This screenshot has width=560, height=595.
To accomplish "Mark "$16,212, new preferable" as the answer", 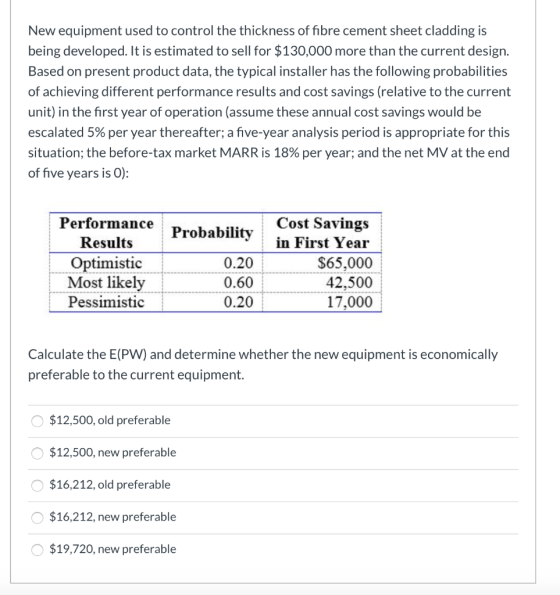I will click(37, 517).
